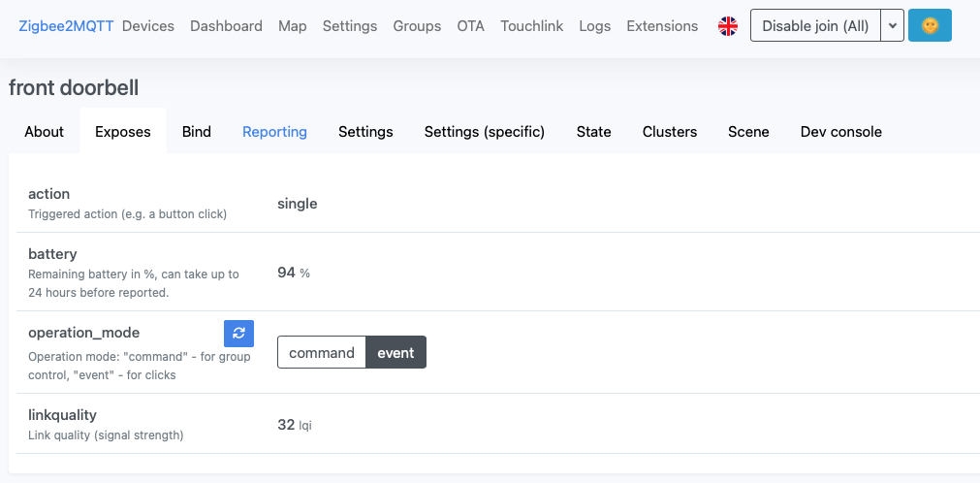Switch to the Bind tab
Viewport: 980px width, 483px height.
[197, 132]
